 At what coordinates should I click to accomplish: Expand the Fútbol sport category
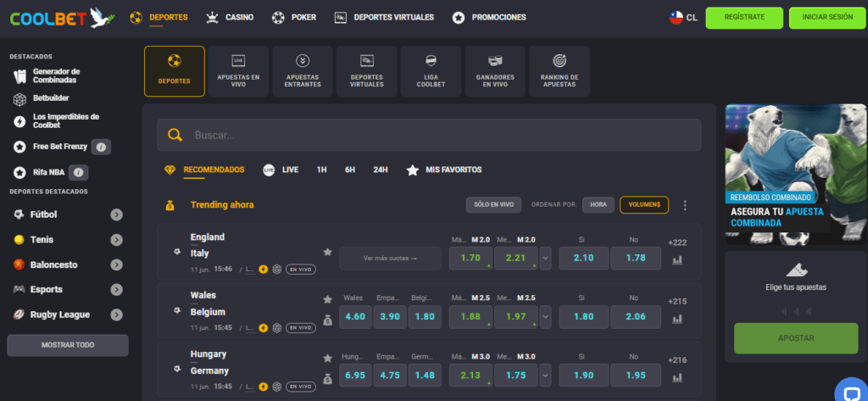pos(116,215)
